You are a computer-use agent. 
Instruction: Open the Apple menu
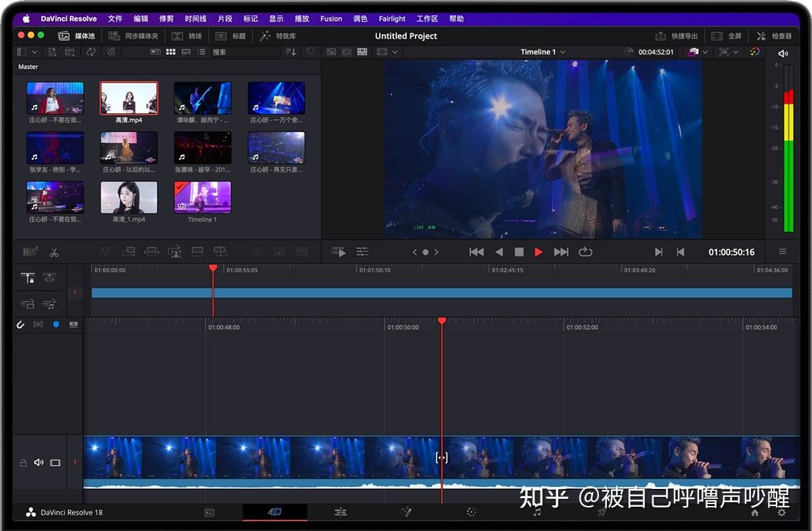click(x=27, y=18)
